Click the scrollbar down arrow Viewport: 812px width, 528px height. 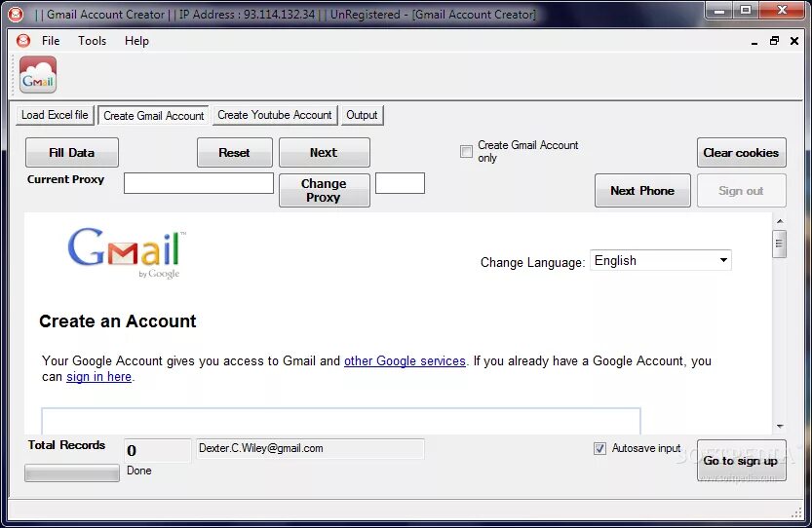(x=780, y=427)
